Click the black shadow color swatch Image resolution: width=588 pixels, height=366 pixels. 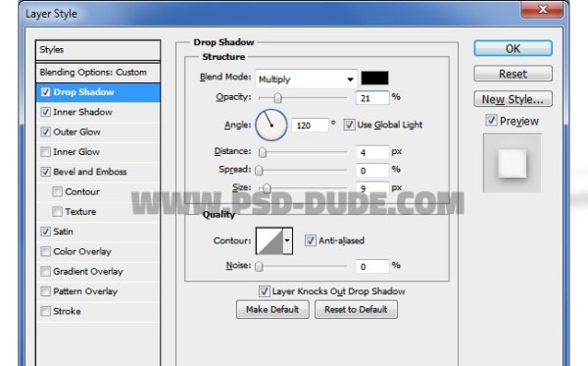click(374, 78)
